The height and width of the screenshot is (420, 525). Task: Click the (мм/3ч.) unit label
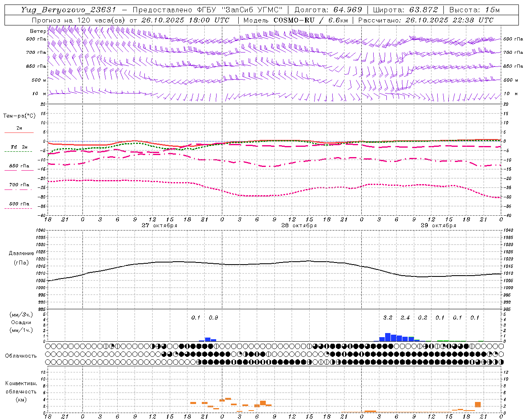tap(21, 315)
